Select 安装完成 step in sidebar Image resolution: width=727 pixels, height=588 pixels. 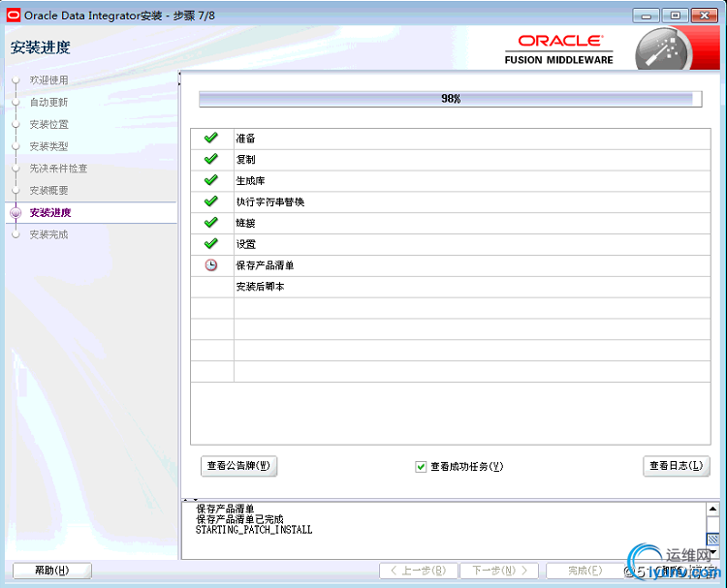[48, 234]
